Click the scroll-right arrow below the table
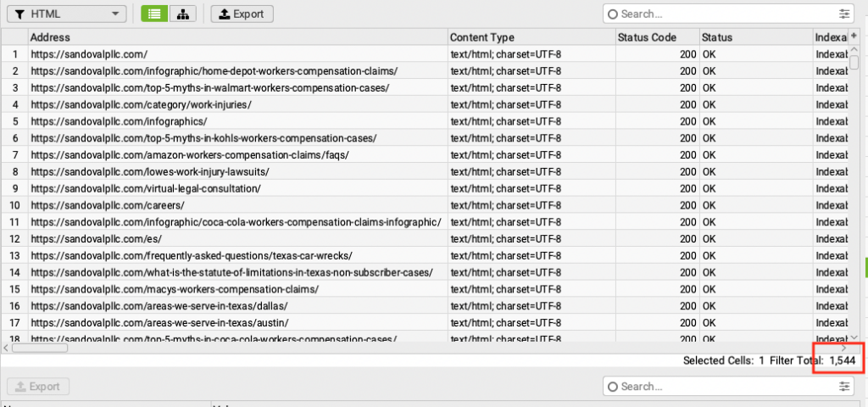Image resolution: width=868 pixels, height=407 pixels. [843, 347]
